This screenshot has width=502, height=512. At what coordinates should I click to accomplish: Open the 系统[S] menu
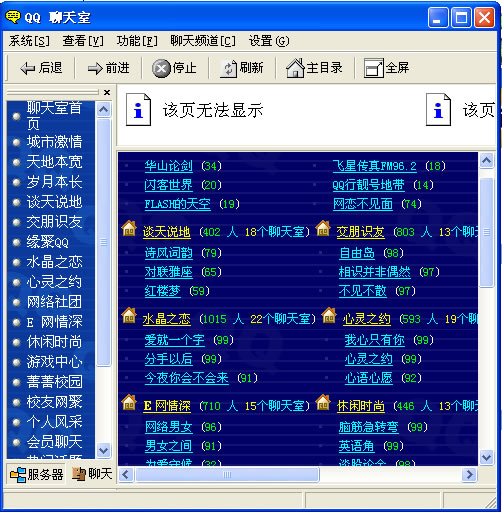(29, 41)
